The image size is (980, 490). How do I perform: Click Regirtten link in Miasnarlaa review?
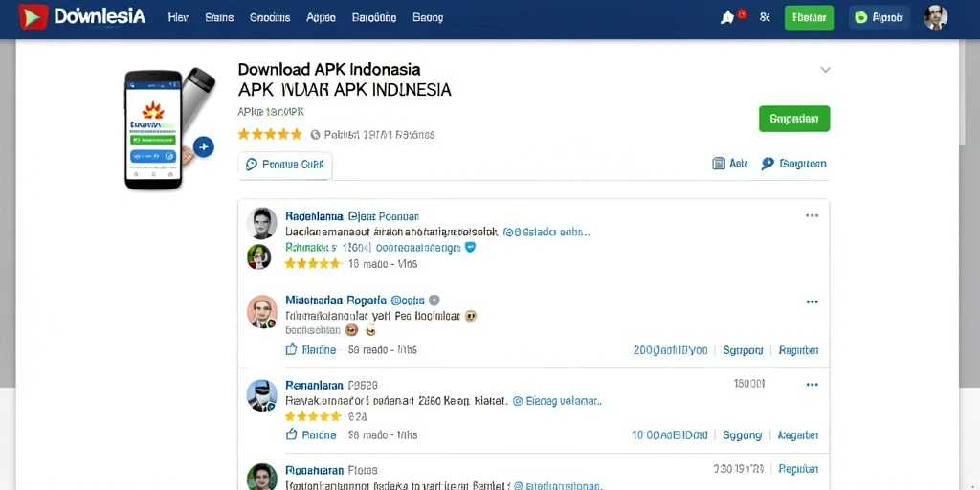pyautogui.click(x=799, y=350)
